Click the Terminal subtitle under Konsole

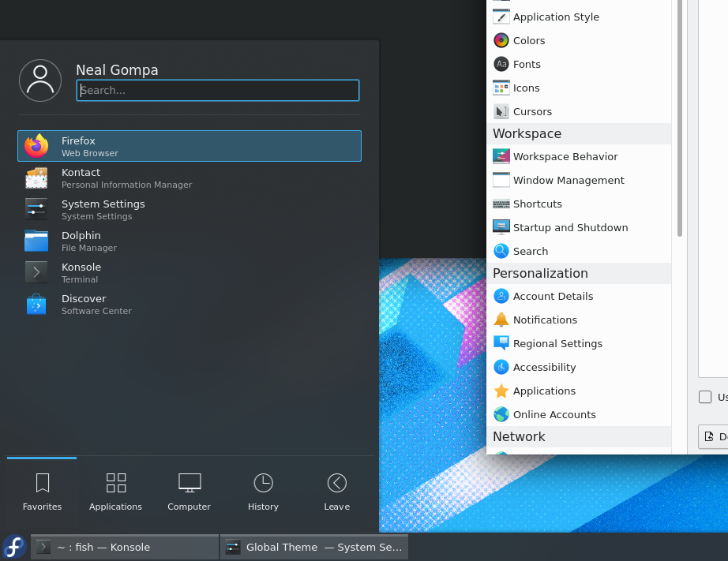80,279
